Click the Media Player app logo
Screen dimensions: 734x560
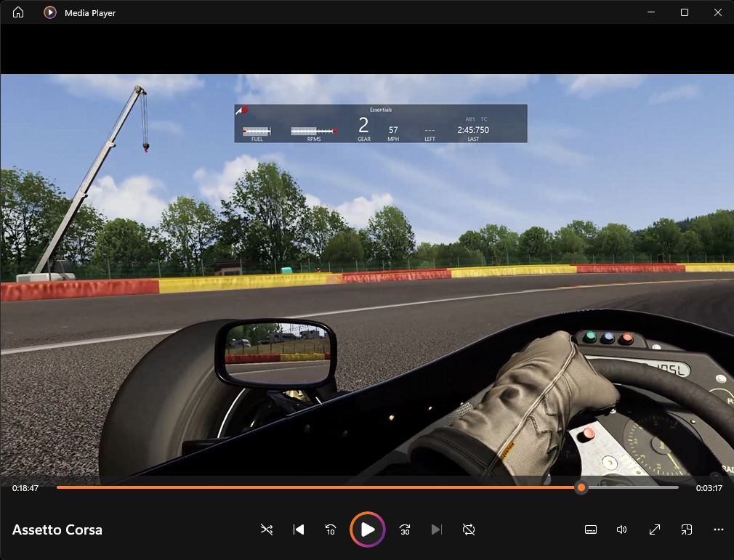click(x=50, y=12)
